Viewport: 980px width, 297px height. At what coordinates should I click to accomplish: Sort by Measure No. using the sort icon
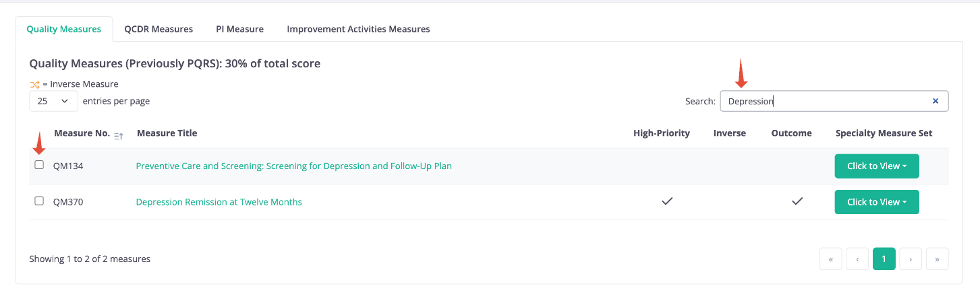119,136
